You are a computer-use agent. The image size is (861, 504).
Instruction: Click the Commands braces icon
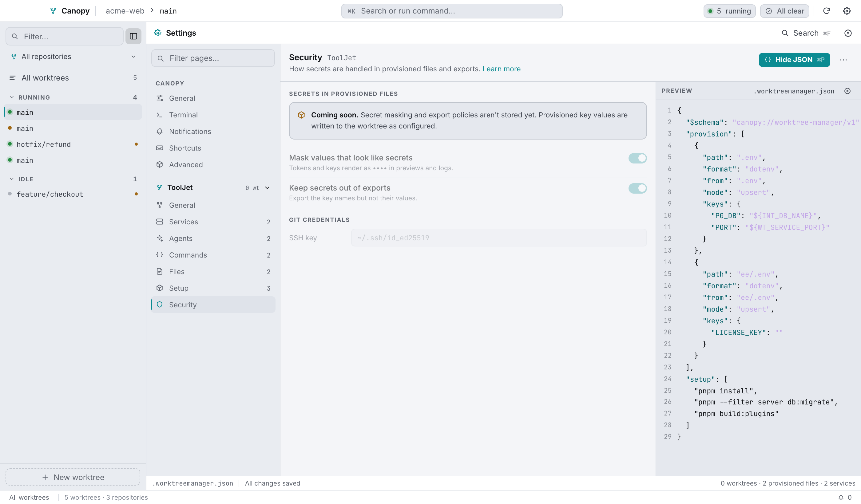coord(160,255)
